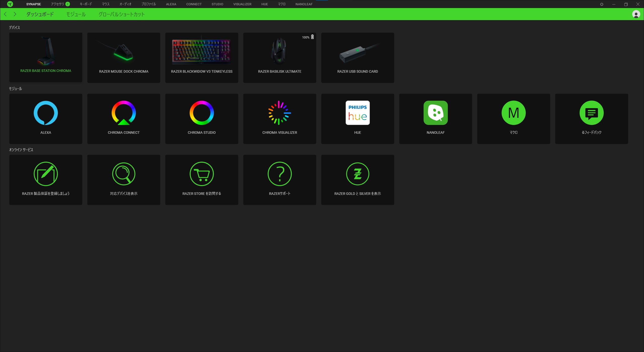Open Razer Support question mark icon

(280, 174)
